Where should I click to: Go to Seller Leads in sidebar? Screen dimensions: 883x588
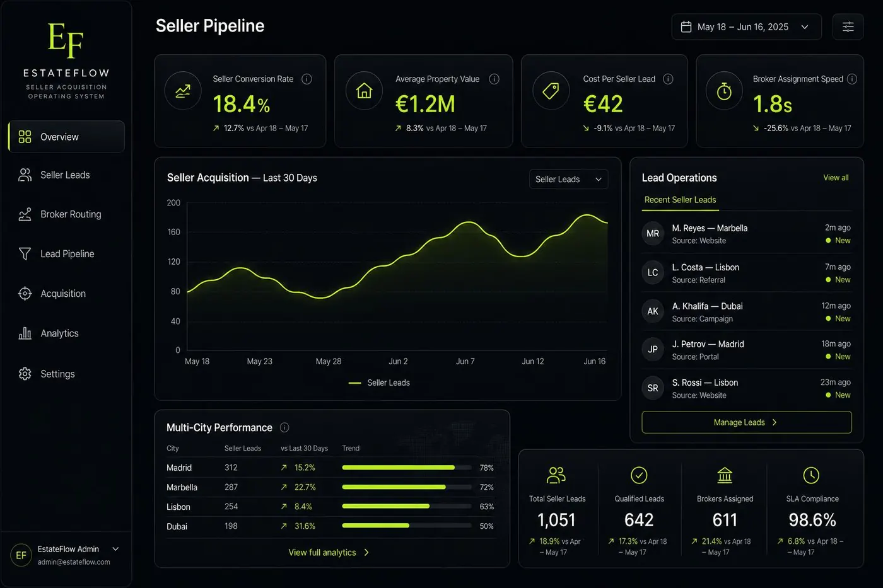click(x=66, y=175)
